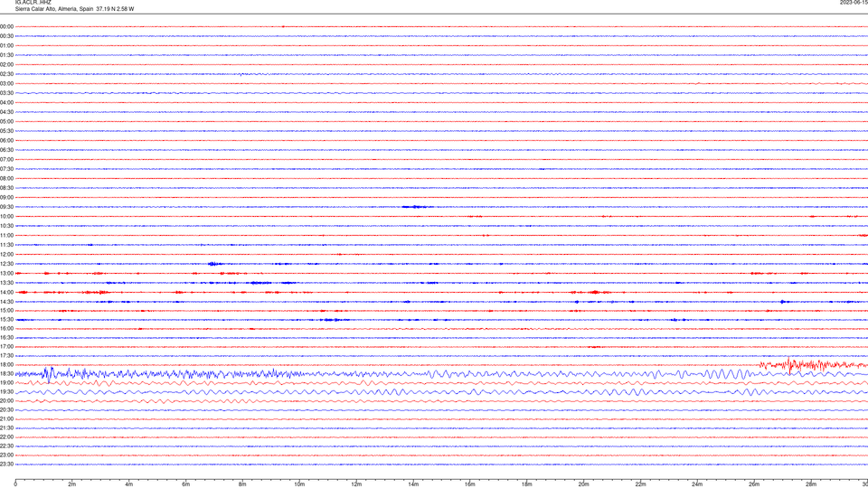
Task: Choose the 08:00 time label
Action: (x=6, y=179)
